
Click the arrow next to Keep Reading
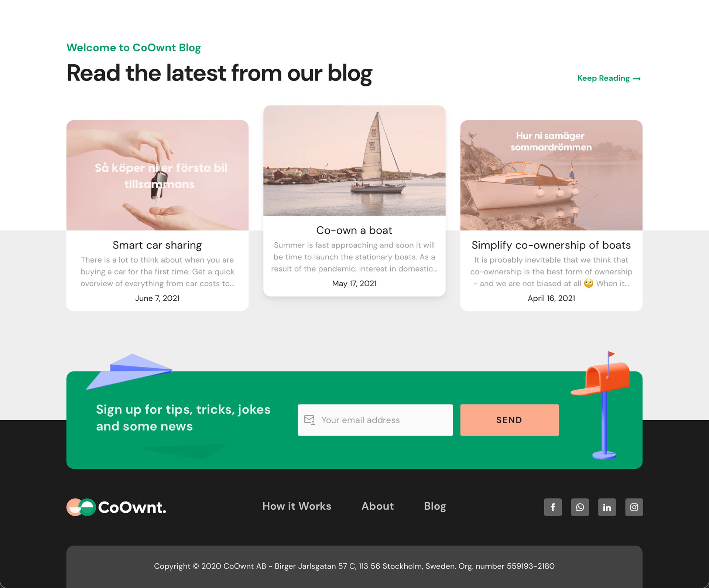click(x=637, y=79)
